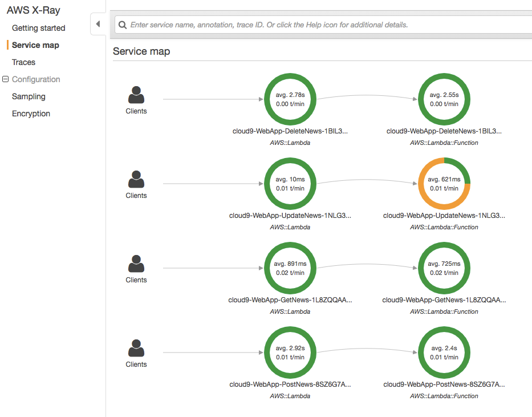
Task: Select PostNews AWS::Lambda node avg 2.92s
Action: pyautogui.click(x=290, y=353)
